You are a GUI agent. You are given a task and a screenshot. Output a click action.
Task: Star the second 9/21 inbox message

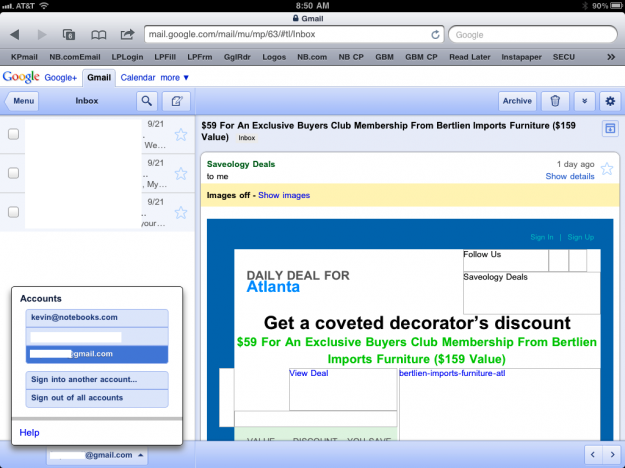pos(181,173)
